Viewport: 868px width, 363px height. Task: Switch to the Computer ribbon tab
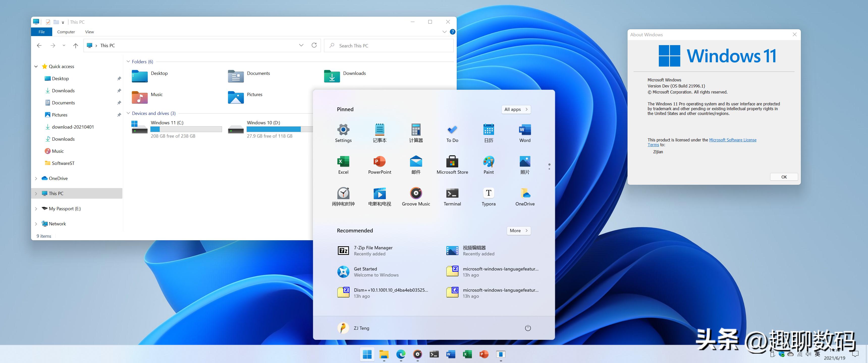(x=66, y=32)
